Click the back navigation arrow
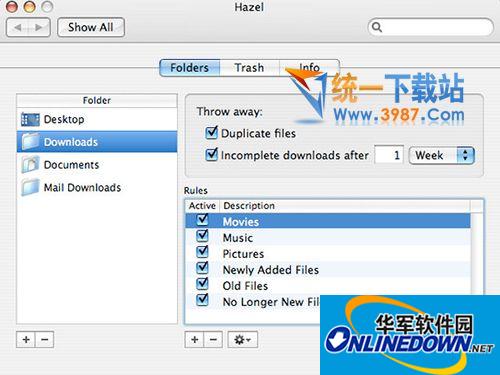Image resolution: width=500 pixels, height=375 pixels. click(18, 27)
